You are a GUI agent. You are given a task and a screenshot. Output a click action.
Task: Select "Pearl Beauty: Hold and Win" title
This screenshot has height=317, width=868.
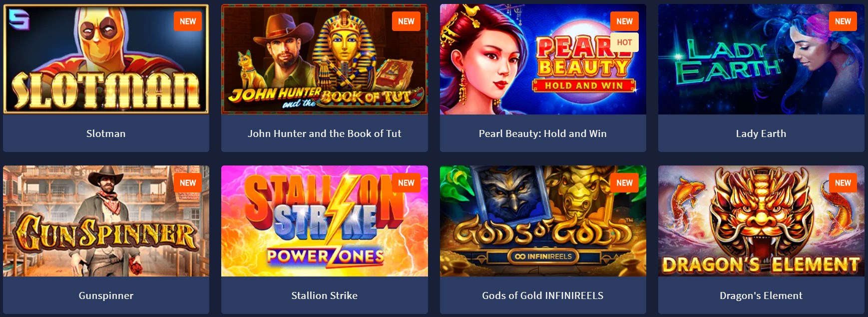[543, 133]
